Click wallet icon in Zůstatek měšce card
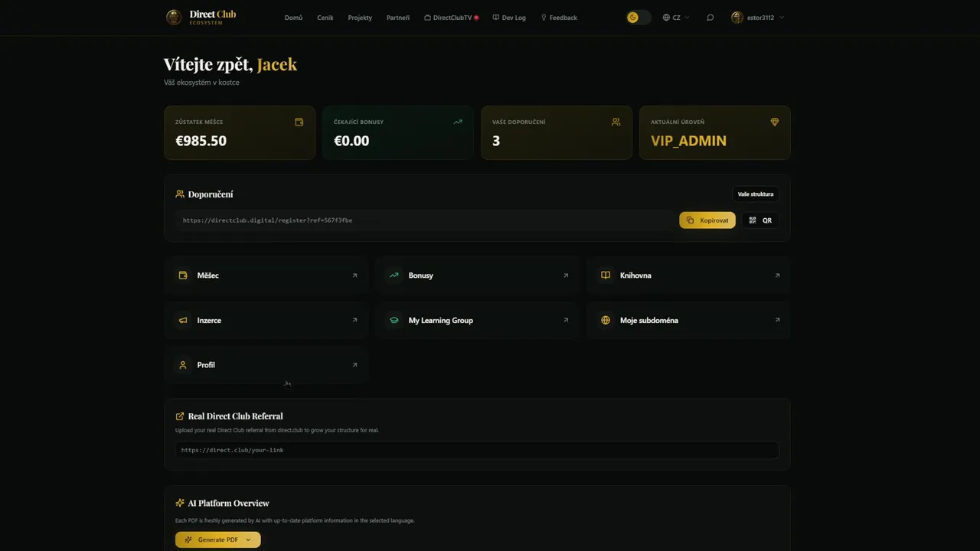The height and width of the screenshot is (551, 980). pos(299,122)
